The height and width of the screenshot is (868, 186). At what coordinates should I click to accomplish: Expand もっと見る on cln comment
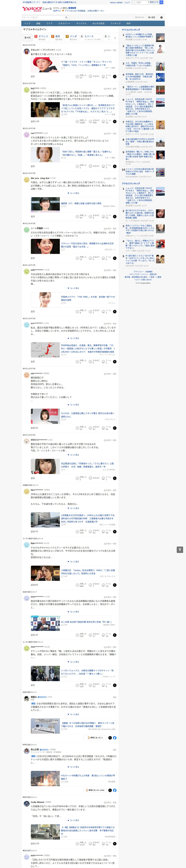(73, 405)
